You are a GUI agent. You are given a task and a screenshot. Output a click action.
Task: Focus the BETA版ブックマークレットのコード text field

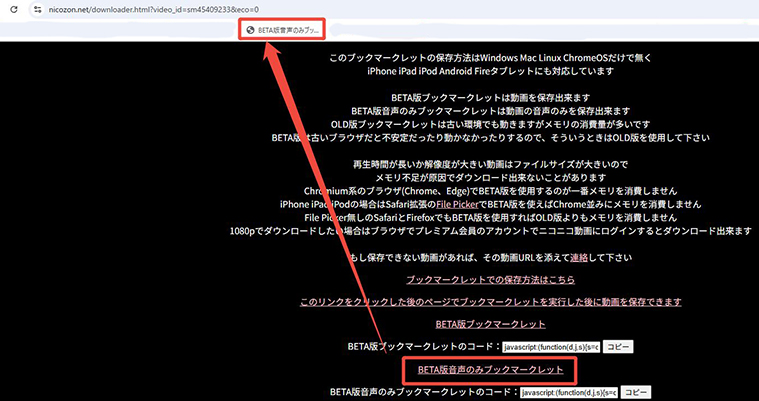coord(551,347)
